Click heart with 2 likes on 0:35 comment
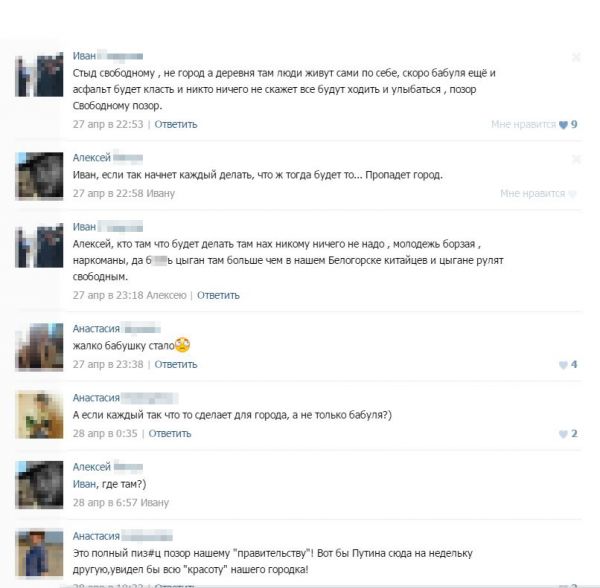The height and width of the screenshot is (588, 600). coord(563,434)
